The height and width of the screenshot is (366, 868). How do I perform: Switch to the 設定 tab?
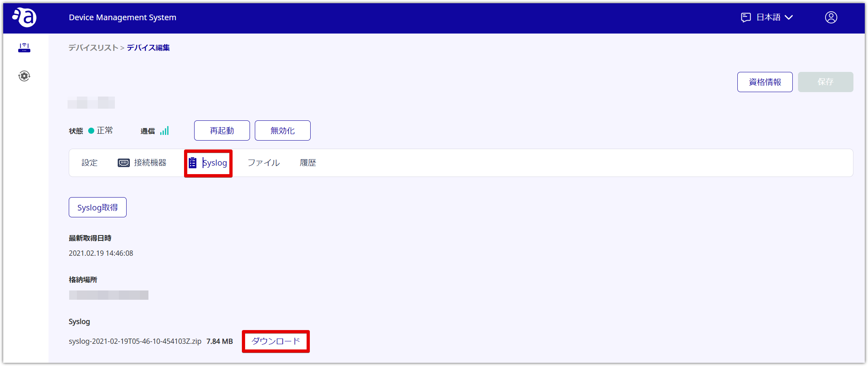coord(89,163)
